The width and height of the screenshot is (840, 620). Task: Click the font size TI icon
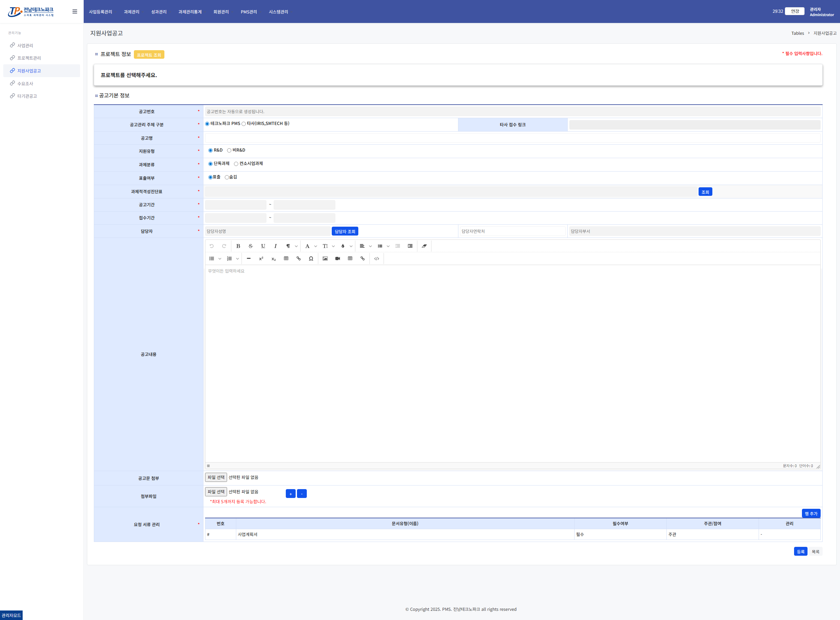(325, 246)
